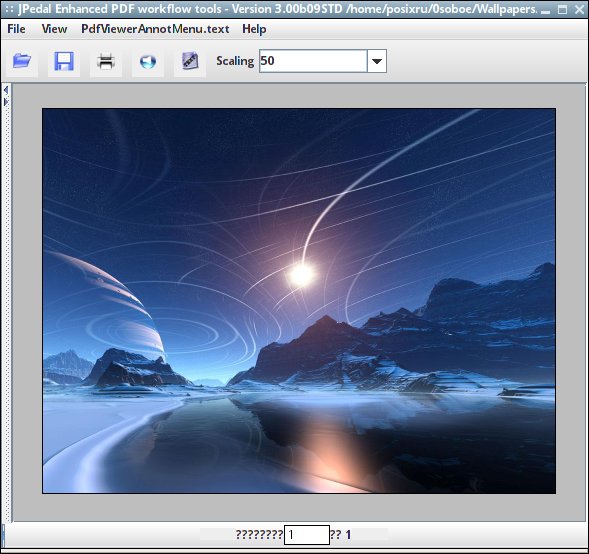Maximize the JPedal window
This screenshot has height=554, width=589.
[562, 9]
